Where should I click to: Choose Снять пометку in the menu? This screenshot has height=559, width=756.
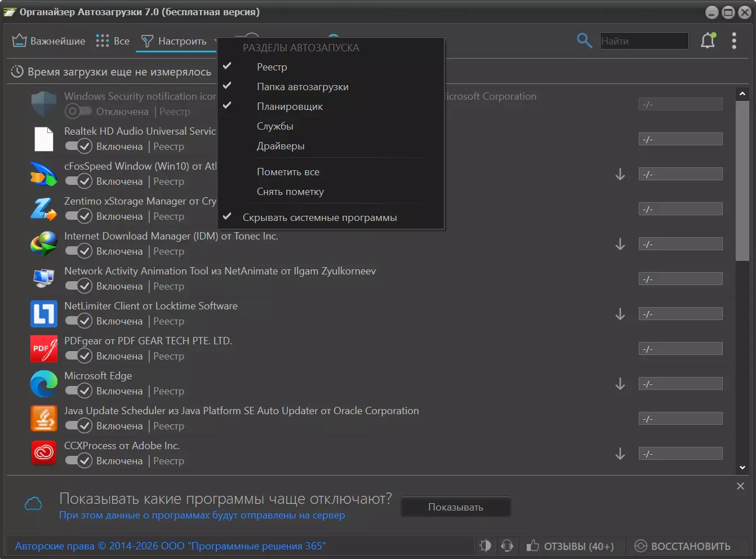331,192
